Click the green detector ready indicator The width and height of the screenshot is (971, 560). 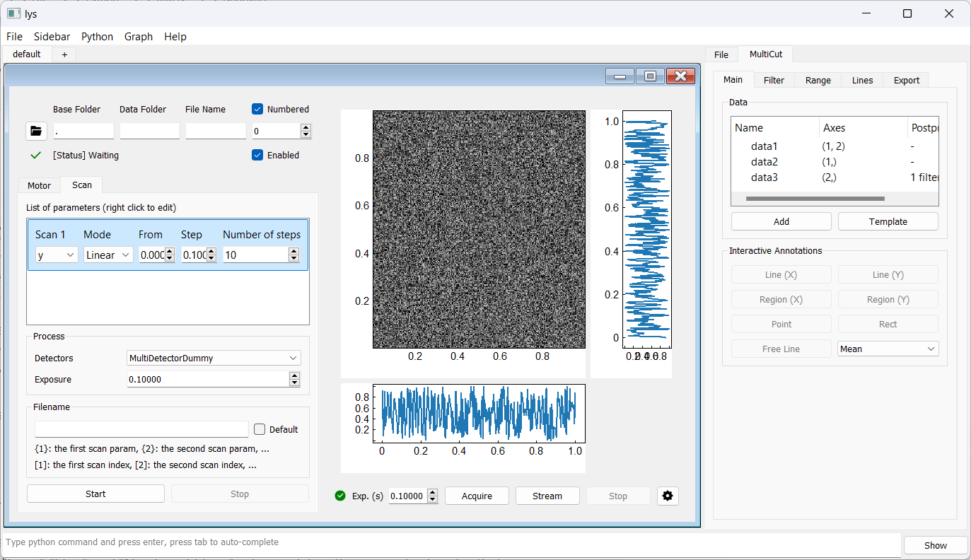coord(340,496)
